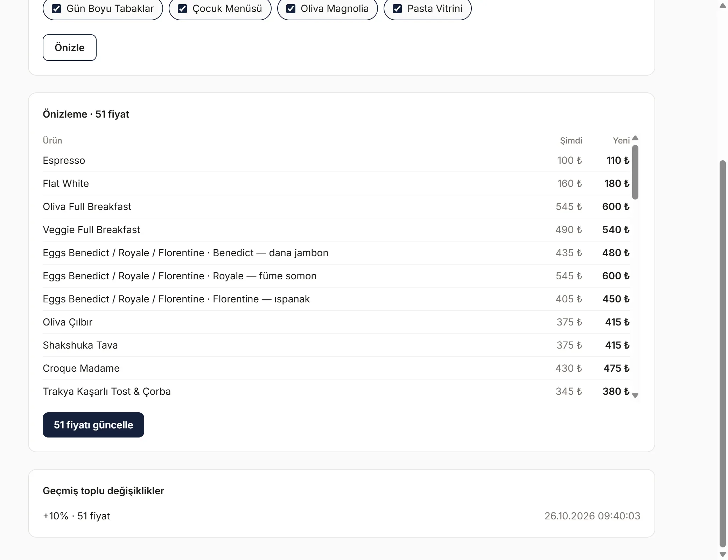The width and height of the screenshot is (728, 560).
Task: Uncheck the Gün Boyu Tabaklar checkbox
Action: coord(56,9)
